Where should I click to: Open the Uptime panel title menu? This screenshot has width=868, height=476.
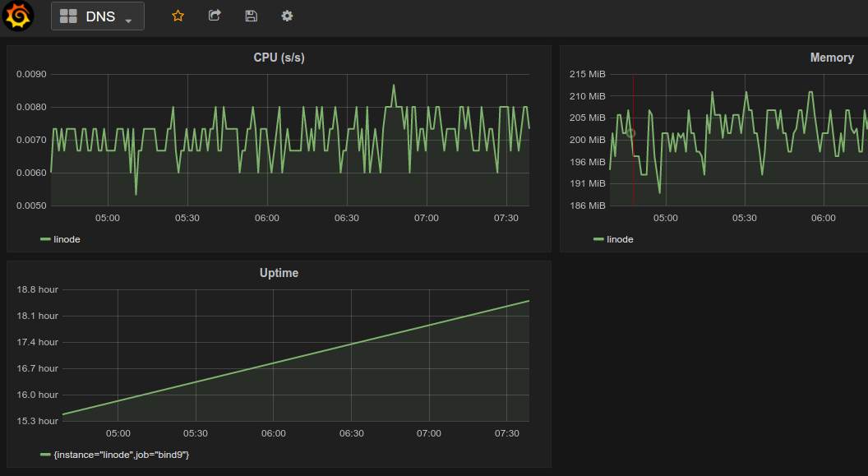click(279, 273)
